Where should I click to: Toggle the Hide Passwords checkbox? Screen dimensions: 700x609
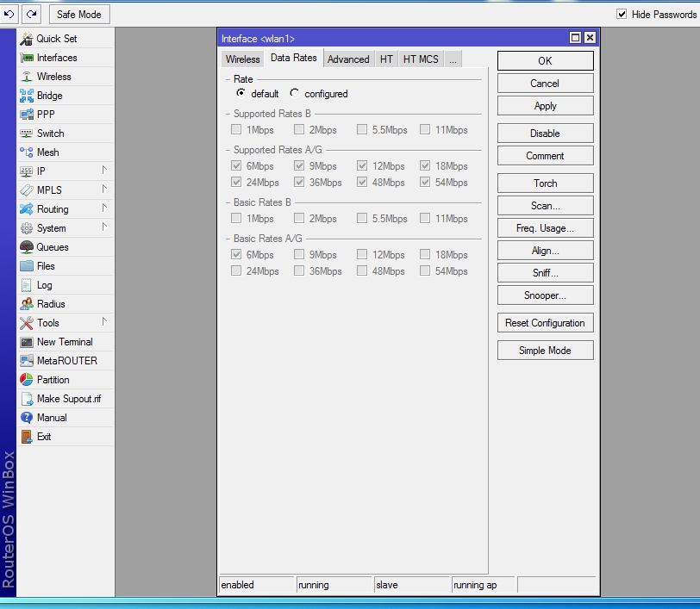(622, 15)
